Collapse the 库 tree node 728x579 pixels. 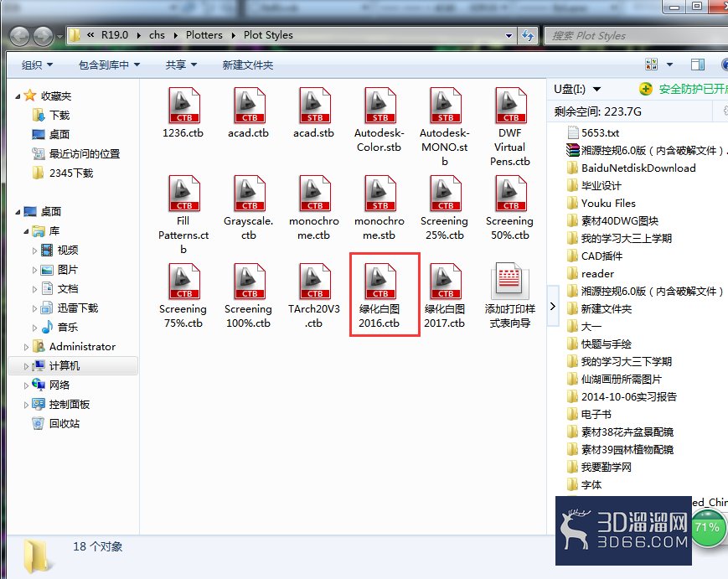(26, 231)
